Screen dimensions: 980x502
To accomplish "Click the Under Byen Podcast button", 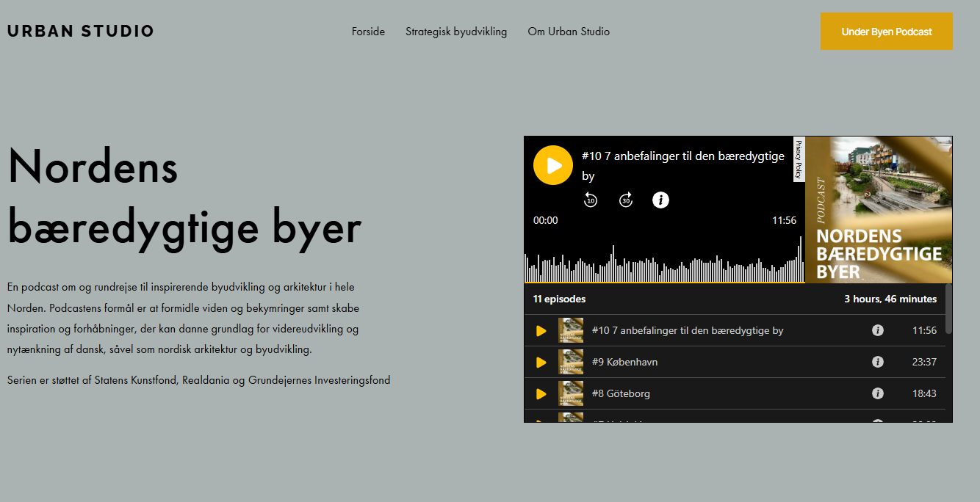I will [x=887, y=32].
